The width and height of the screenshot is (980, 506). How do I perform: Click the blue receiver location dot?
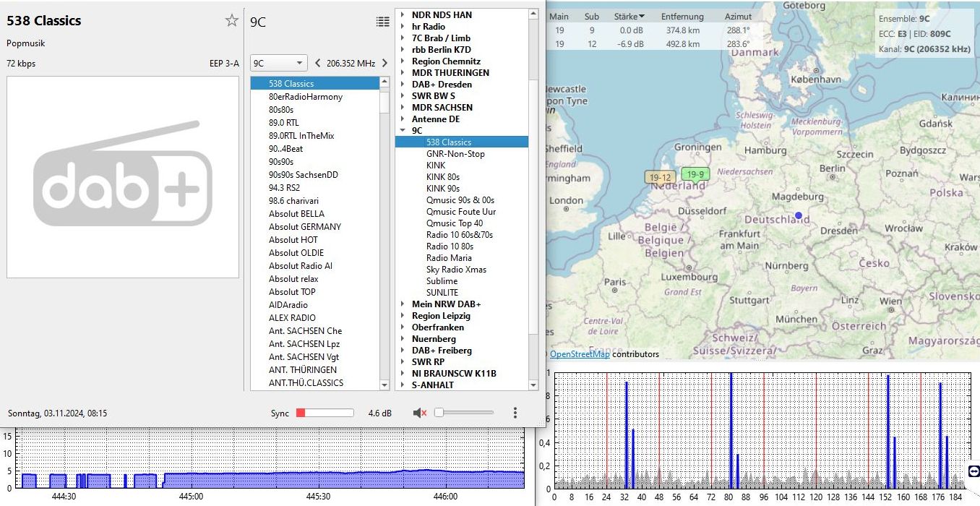tap(798, 215)
